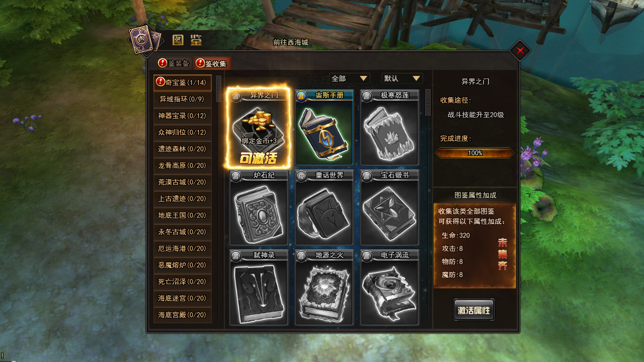Viewport: 644px width, 362px height.
Task: Switch to the 鉴装备 tab
Action: click(x=174, y=63)
